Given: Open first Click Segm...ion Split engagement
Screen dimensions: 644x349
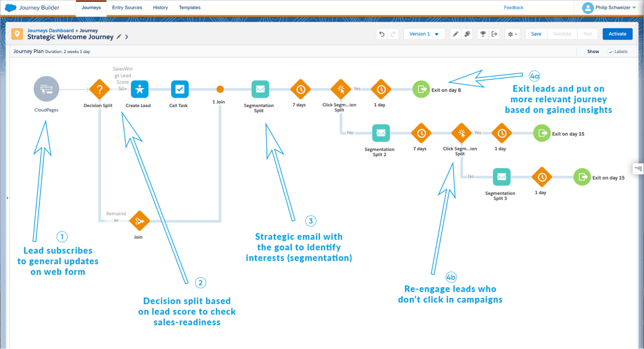Looking at the screenshot, I should [x=341, y=89].
